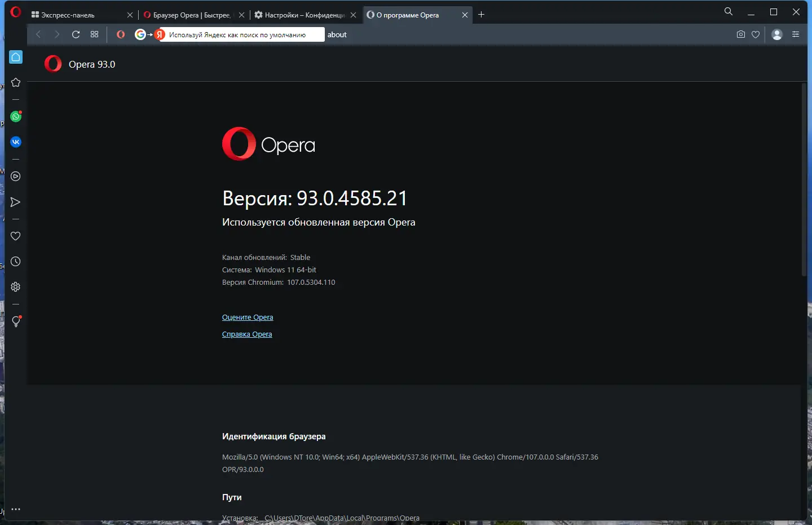Click the Stable update channel value
This screenshot has height=525, width=812.
tap(300, 258)
